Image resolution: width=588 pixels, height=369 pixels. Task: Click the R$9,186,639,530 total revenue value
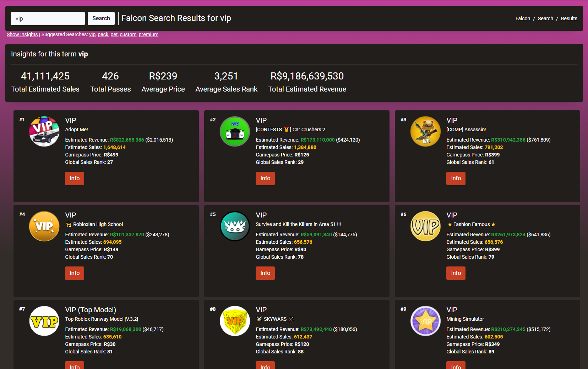(x=307, y=76)
